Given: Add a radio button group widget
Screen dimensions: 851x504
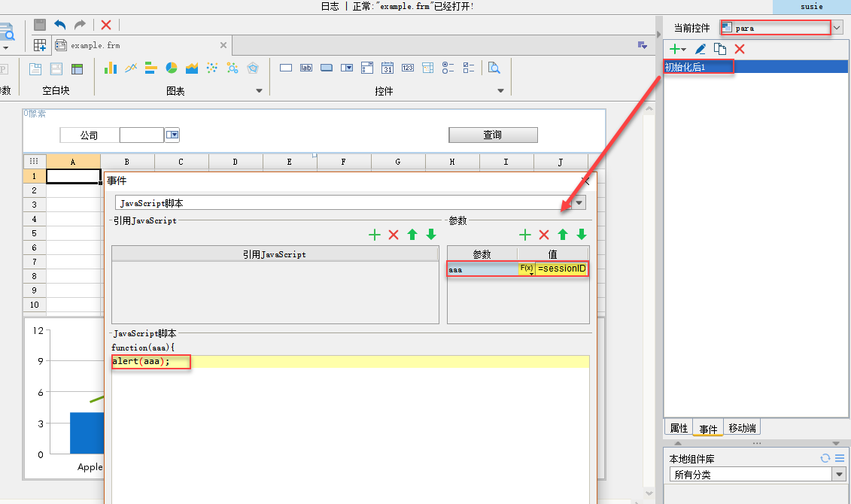Looking at the screenshot, I should click(x=448, y=68).
